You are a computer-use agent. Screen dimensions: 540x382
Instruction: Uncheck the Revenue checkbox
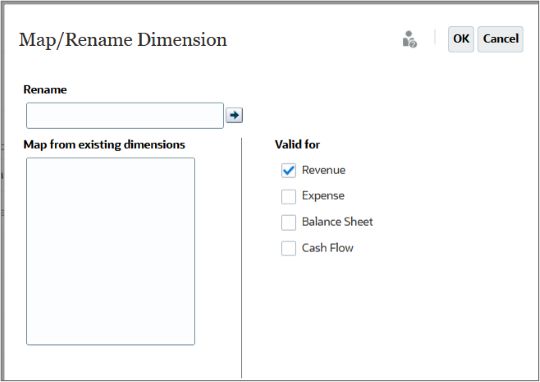pos(288,171)
